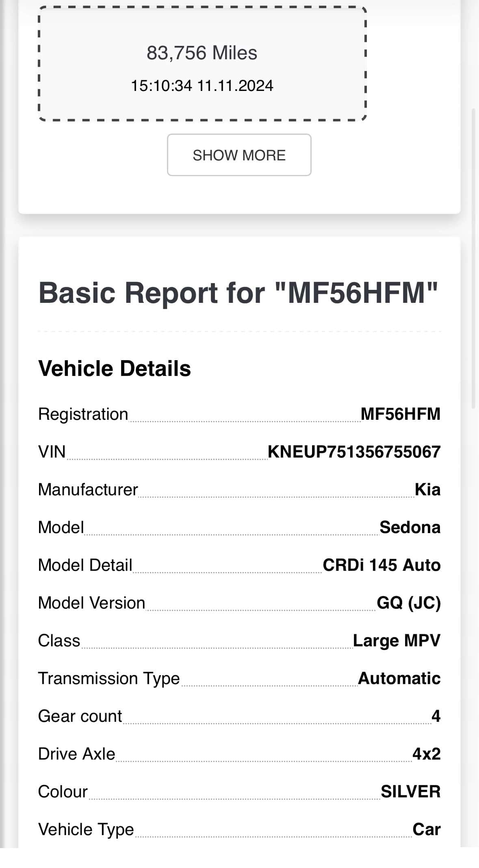Select the Transmission Type row label
Viewport: 479px width, 868px height.
(x=109, y=679)
